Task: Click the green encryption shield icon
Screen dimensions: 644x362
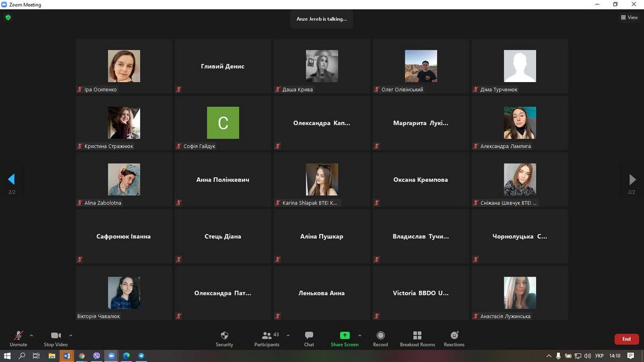Action: [x=8, y=17]
